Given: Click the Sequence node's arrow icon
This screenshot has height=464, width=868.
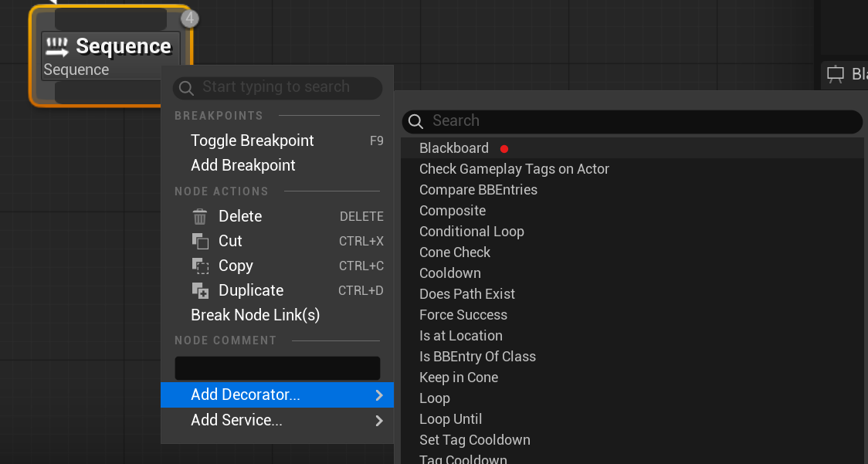Looking at the screenshot, I should (x=57, y=47).
